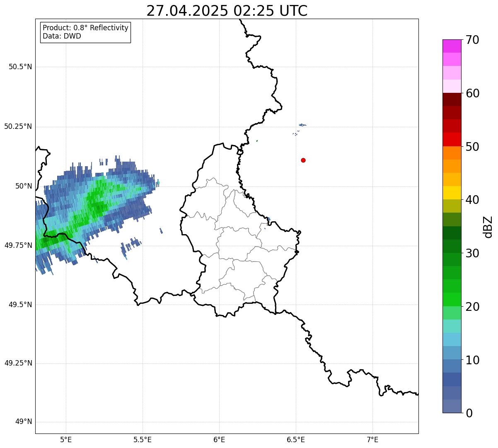Click the '49.5°N' latitude label

20,305
